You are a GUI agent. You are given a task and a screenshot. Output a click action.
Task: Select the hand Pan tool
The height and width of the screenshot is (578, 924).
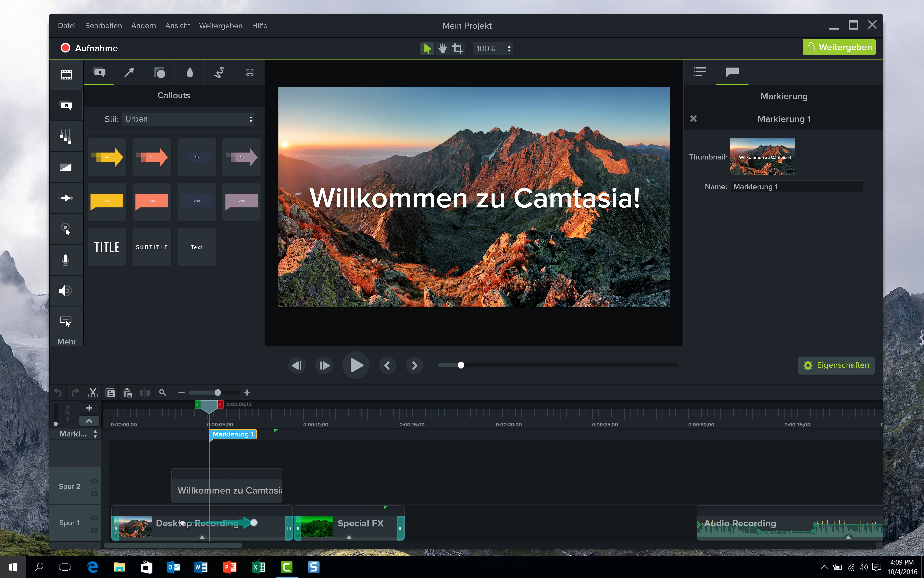[443, 49]
